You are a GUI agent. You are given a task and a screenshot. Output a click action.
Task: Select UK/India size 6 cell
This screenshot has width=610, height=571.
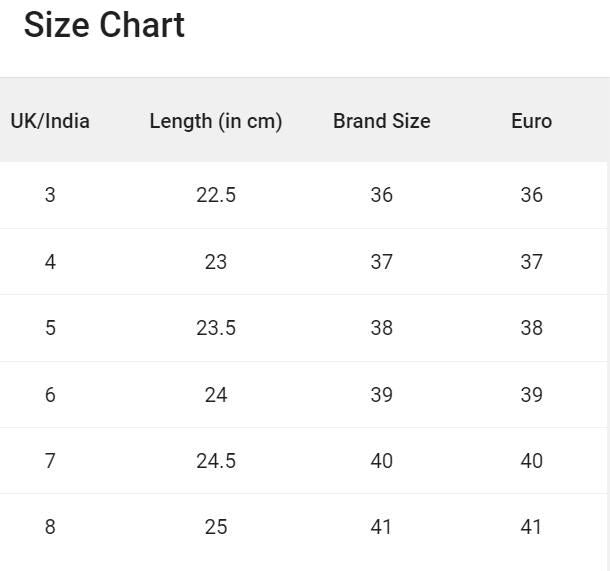coord(50,395)
